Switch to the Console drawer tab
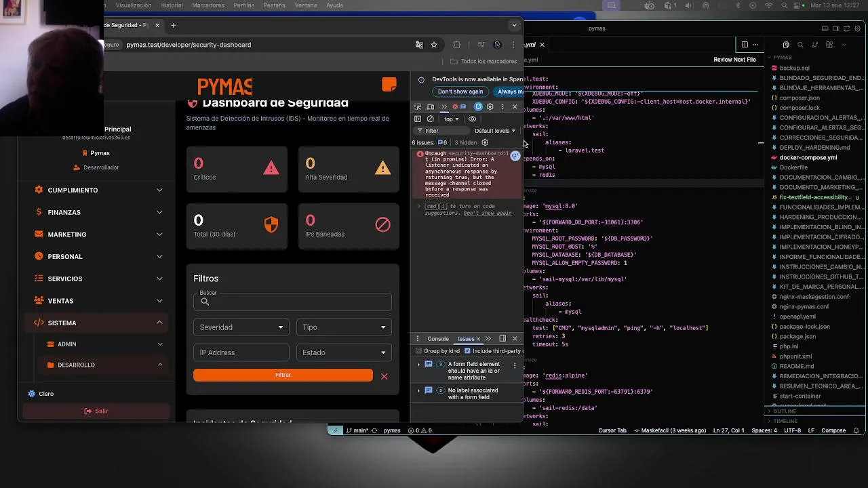 (x=437, y=339)
